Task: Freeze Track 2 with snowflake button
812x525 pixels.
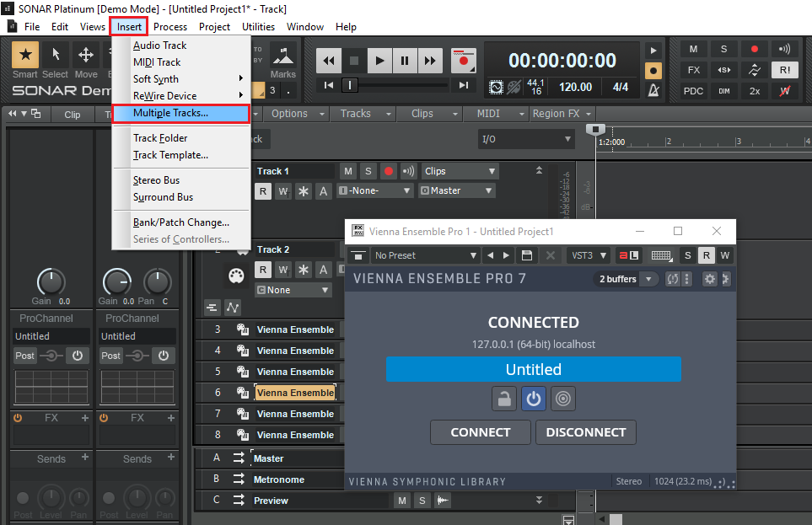Action: coord(304,270)
